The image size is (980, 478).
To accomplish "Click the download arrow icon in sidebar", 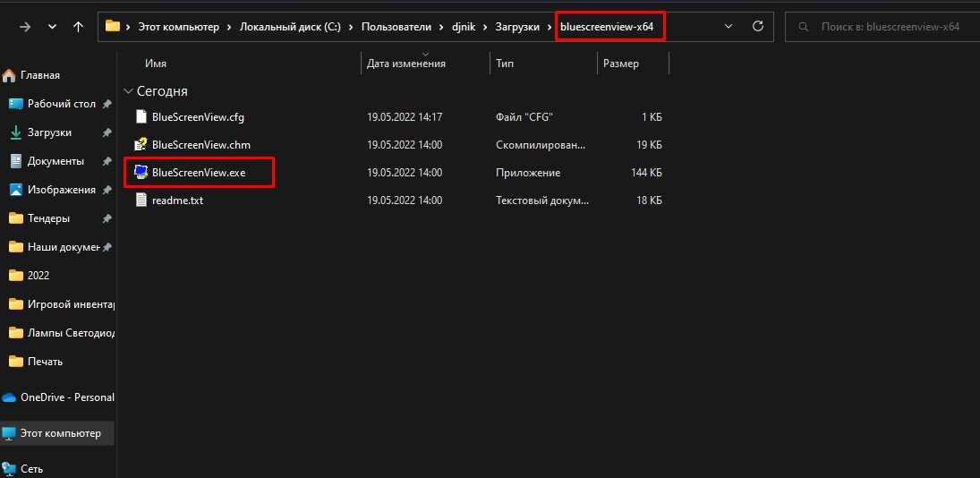I will pyautogui.click(x=15, y=132).
